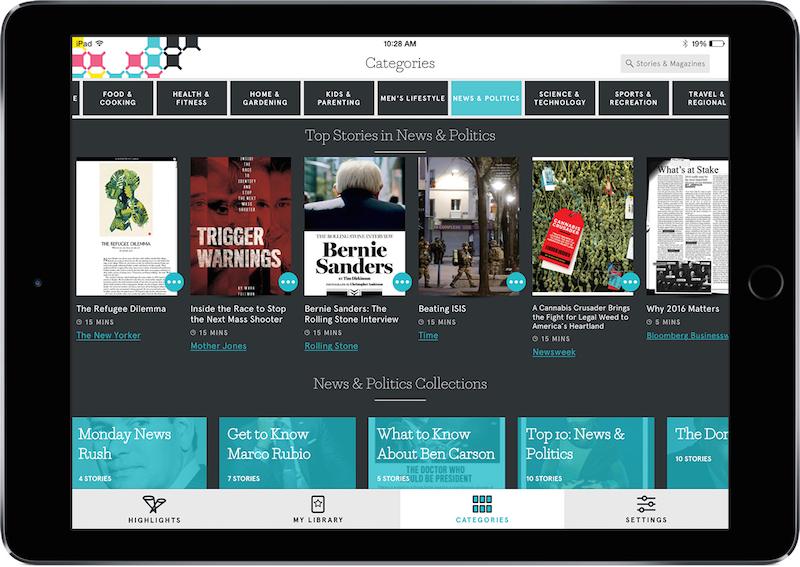Open the Bernie Sanders interview cover
This screenshot has width=800, height=567.
pos(355,226)
